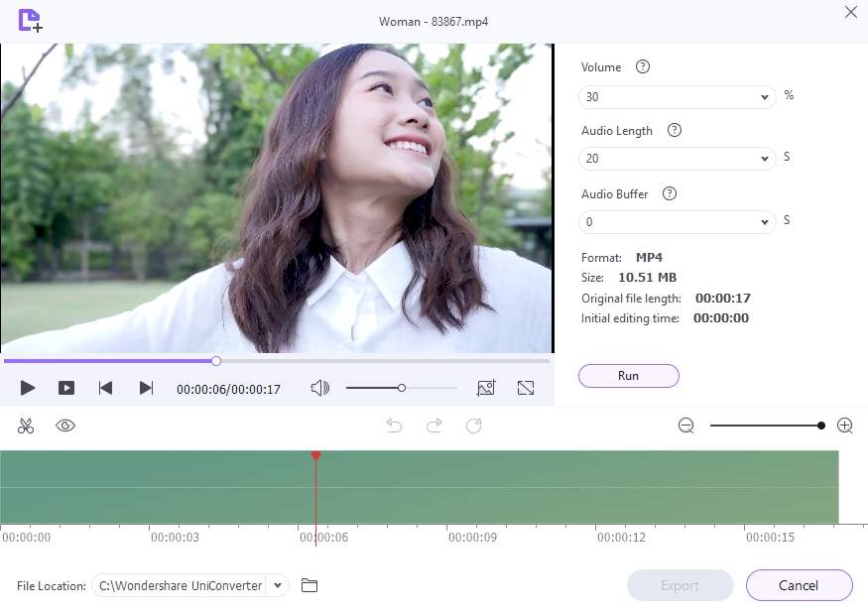Click the Cancel button
This screenshot has height=612, width=868.
point(799,585)
